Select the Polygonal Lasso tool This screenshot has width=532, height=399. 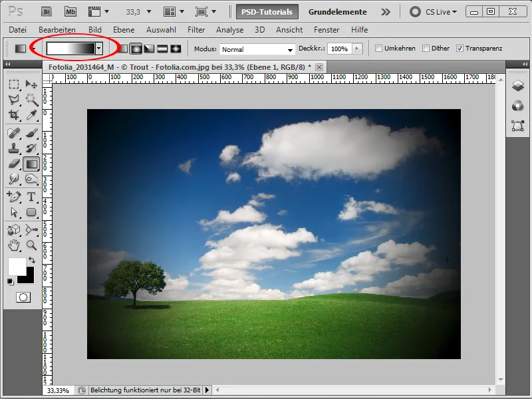14,99
